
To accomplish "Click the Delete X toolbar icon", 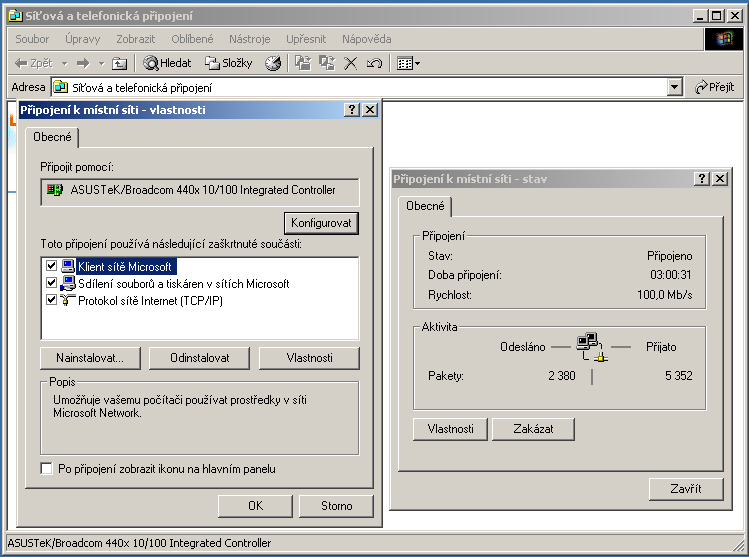I will coord(351,63).
